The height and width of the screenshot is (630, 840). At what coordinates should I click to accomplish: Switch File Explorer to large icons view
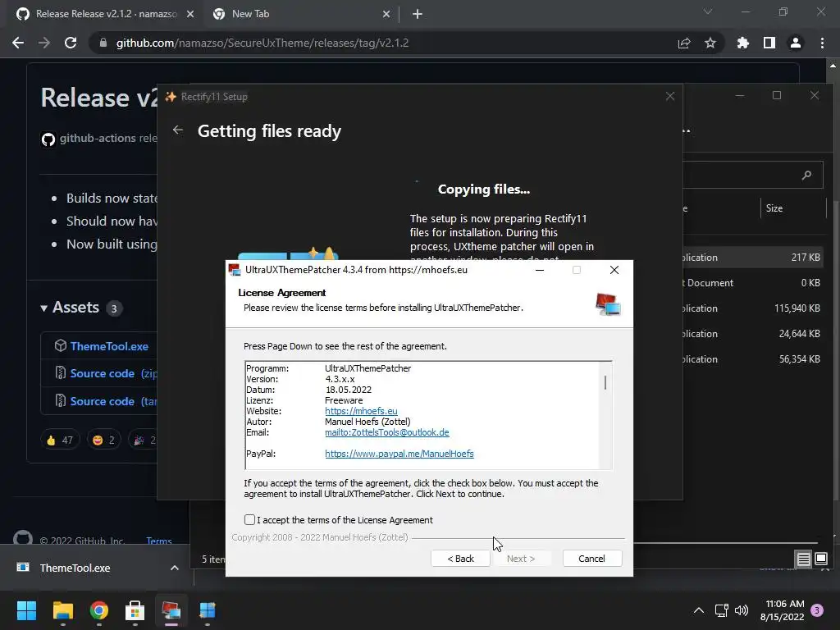click(820, 559)
